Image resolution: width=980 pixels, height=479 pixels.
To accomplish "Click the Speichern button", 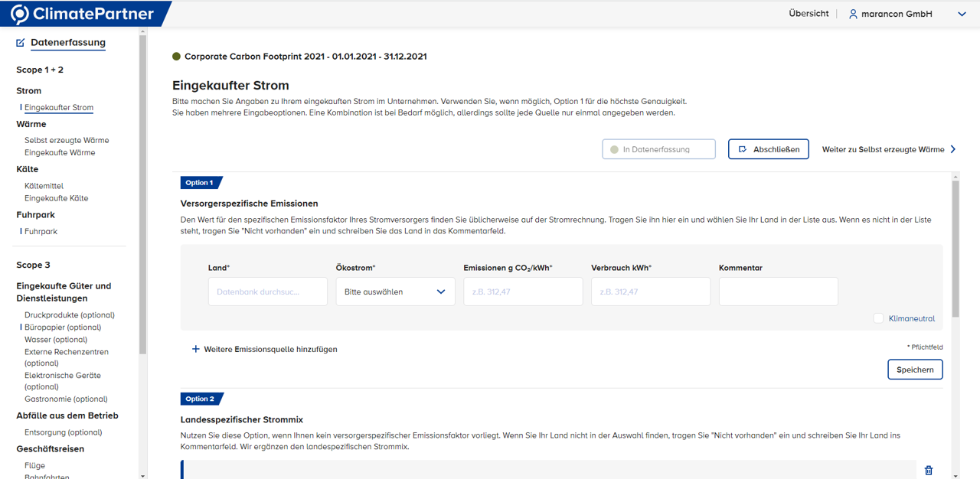I will point(915,370).
